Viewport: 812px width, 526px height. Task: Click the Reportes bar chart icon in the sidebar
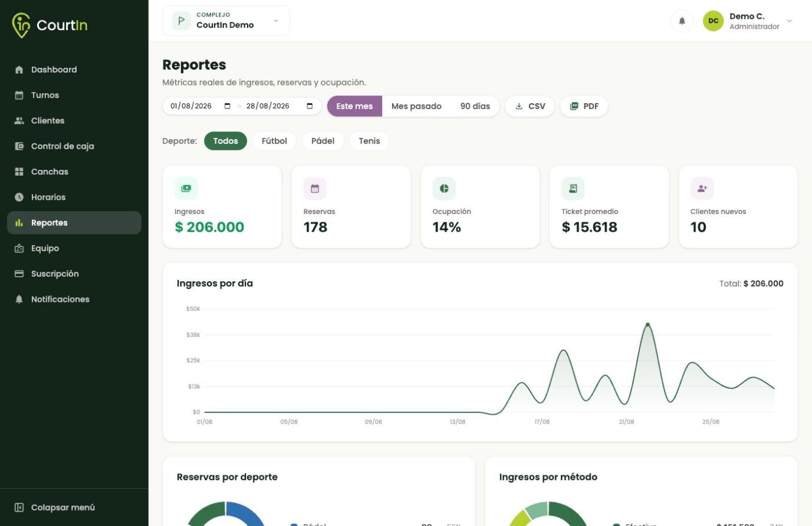19,223
